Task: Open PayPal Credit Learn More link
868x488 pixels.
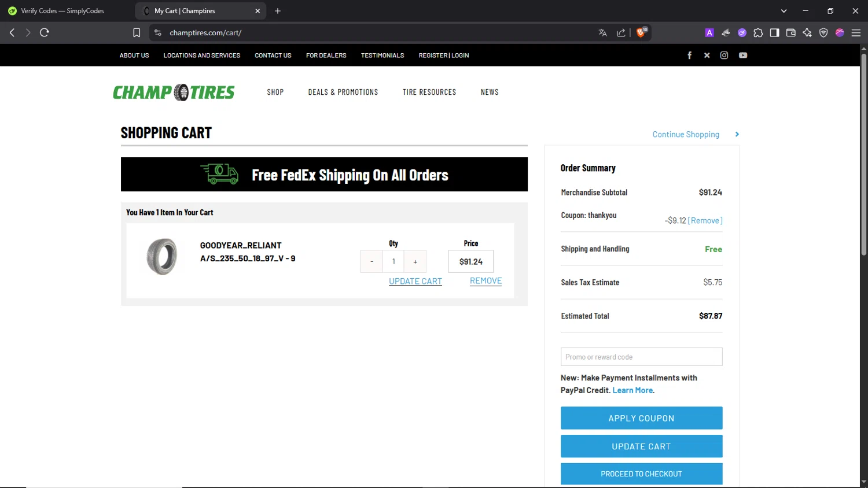Action: tap(633, 390)
